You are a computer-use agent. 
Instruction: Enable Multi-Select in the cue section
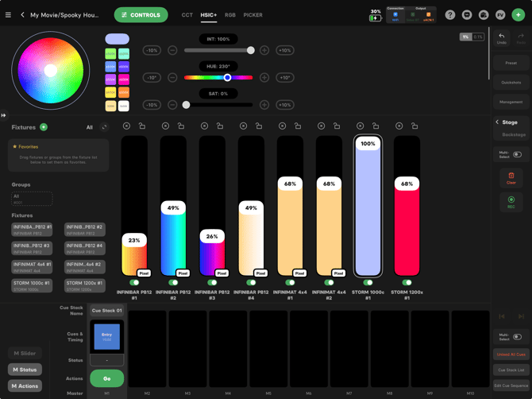[x=517, y=337]
